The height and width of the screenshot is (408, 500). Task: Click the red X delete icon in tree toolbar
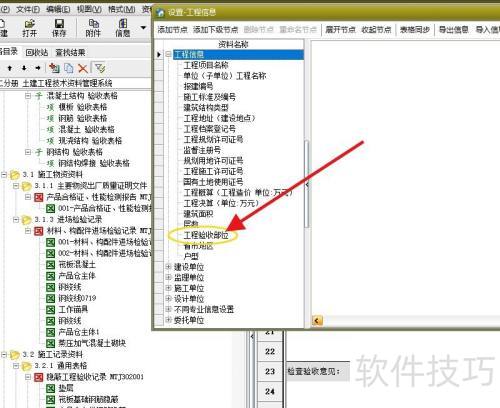click(x=83, y=68)
